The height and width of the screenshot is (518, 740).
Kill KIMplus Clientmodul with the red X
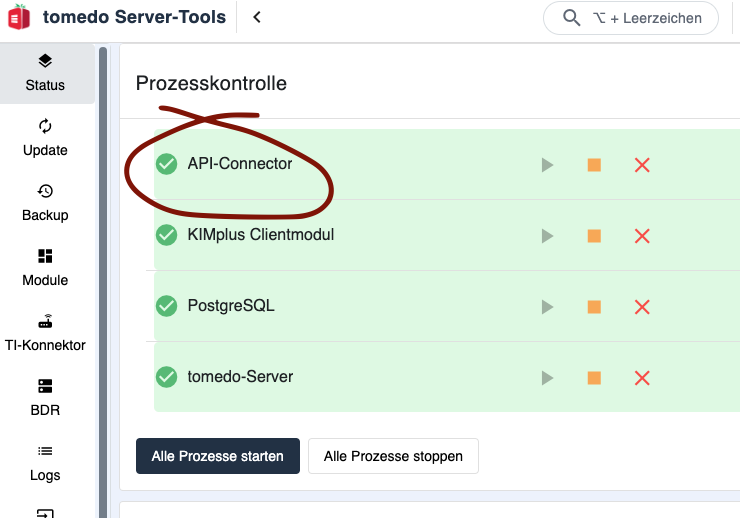pos(642,236)
